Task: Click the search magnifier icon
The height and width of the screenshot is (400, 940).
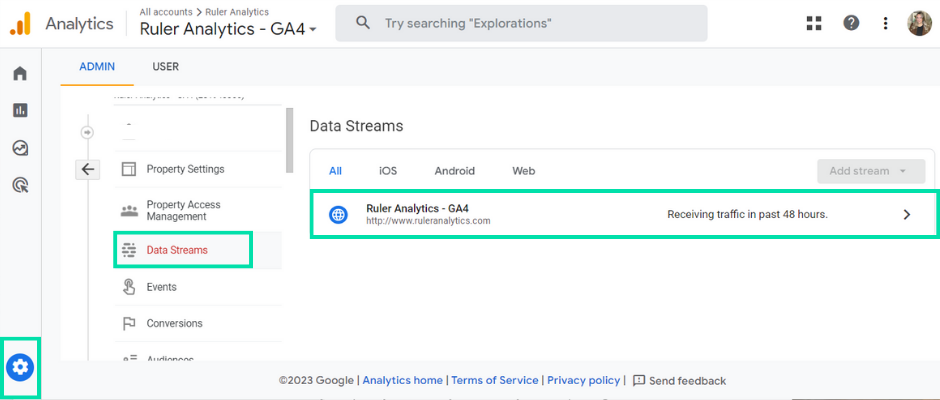Action: pyautogui.click(x=362, y=23)
